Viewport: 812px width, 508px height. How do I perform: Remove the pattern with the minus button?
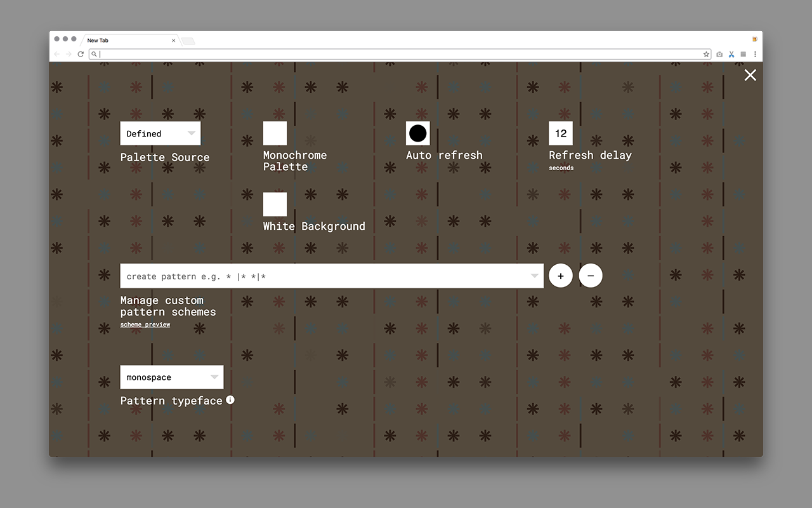(591, 276)
